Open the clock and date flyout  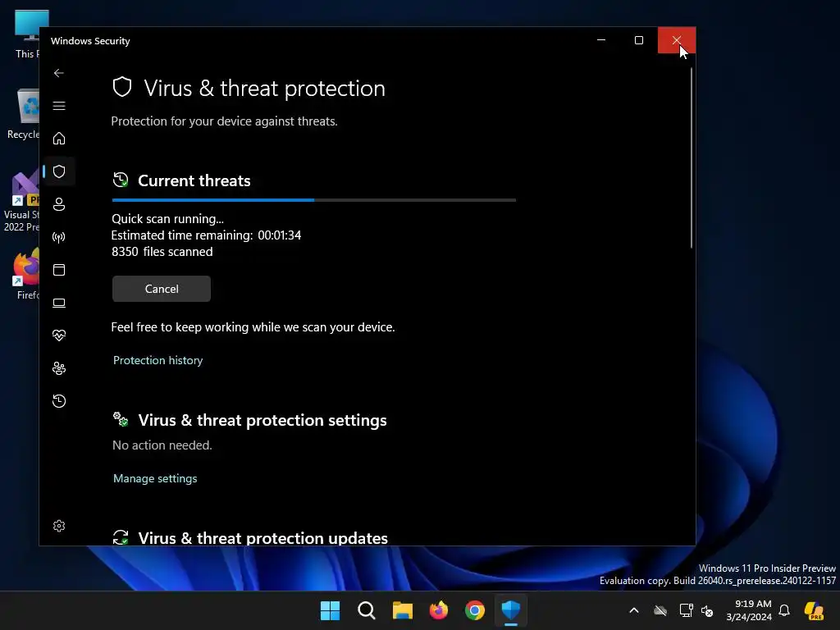click(x=749, y=610)
